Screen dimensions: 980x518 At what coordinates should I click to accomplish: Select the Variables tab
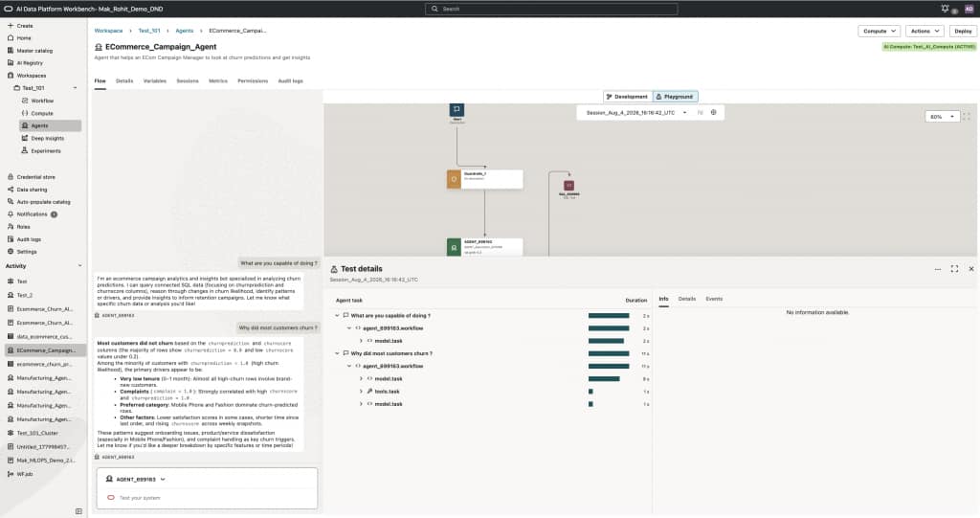154,81
